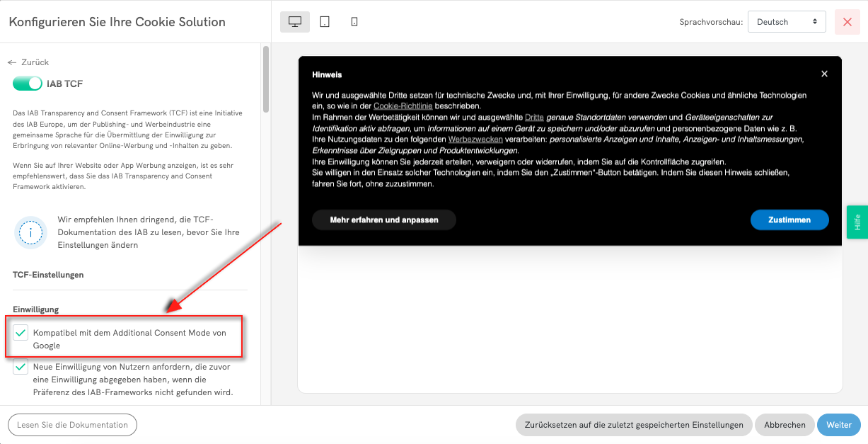Switch preview to tablet view

[325, 21]
